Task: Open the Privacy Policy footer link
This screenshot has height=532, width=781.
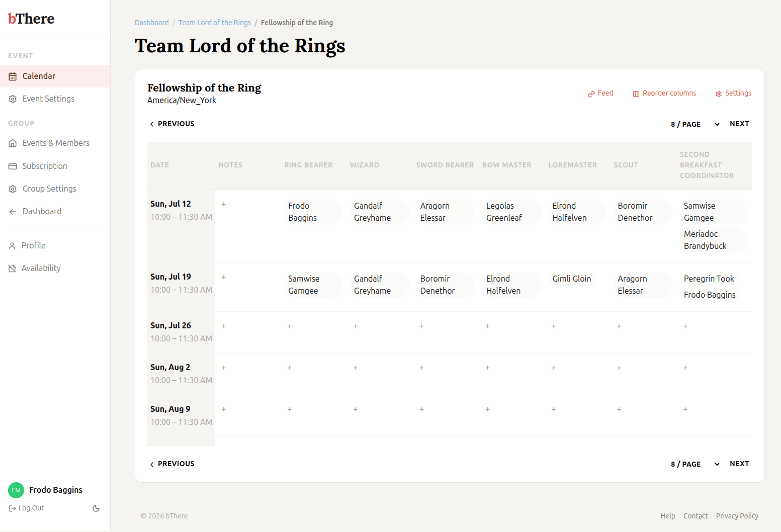Action: click(x=737, y=516)
